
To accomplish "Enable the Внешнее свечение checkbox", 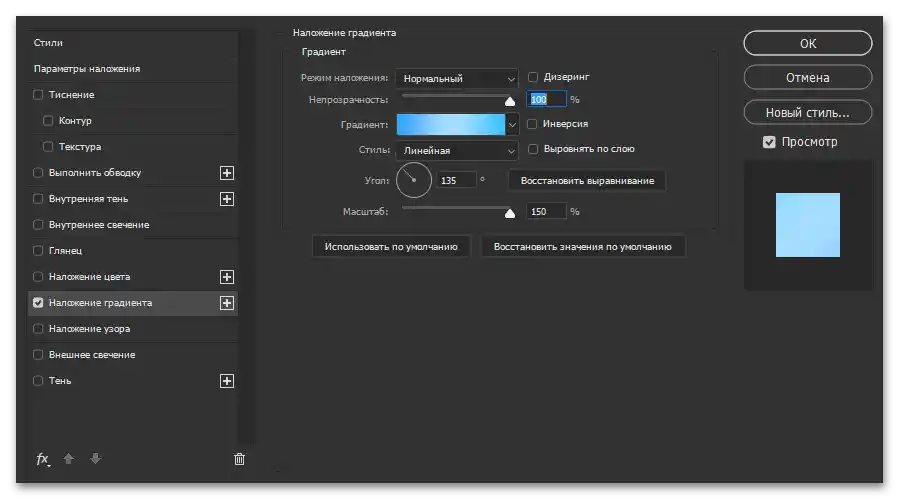I will pyautogui.click(x=38, y=354).
